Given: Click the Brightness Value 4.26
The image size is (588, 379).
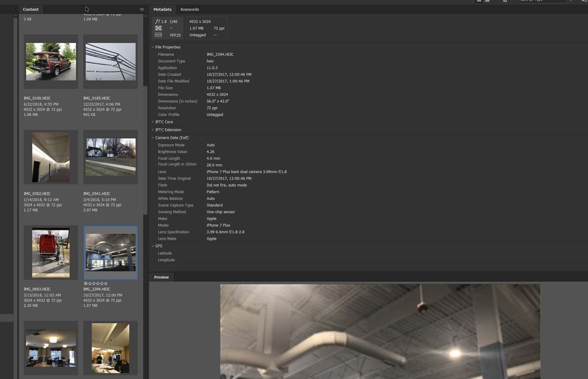Looking at the screenshot, I should click(x=210, y=152).
